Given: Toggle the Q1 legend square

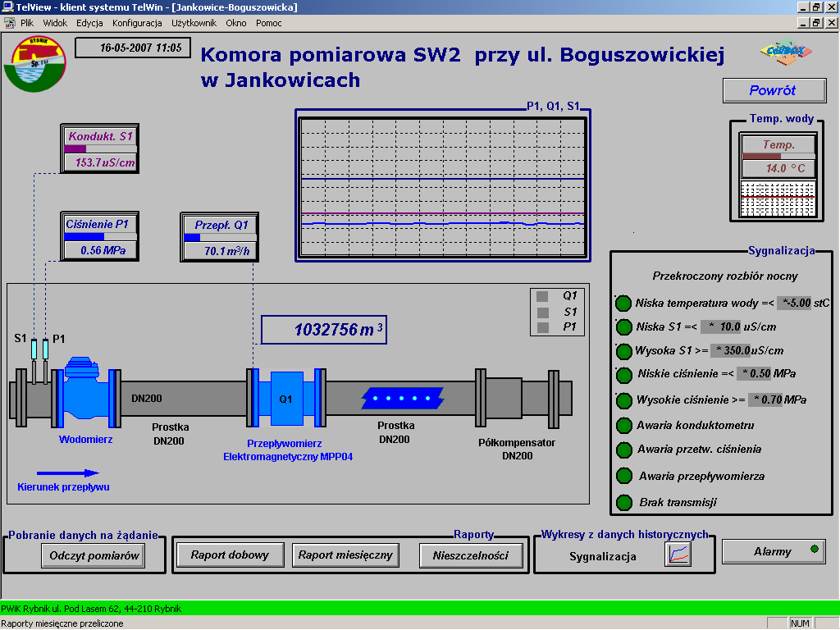Looking at the screenshot, I should [x=542, y=296].
